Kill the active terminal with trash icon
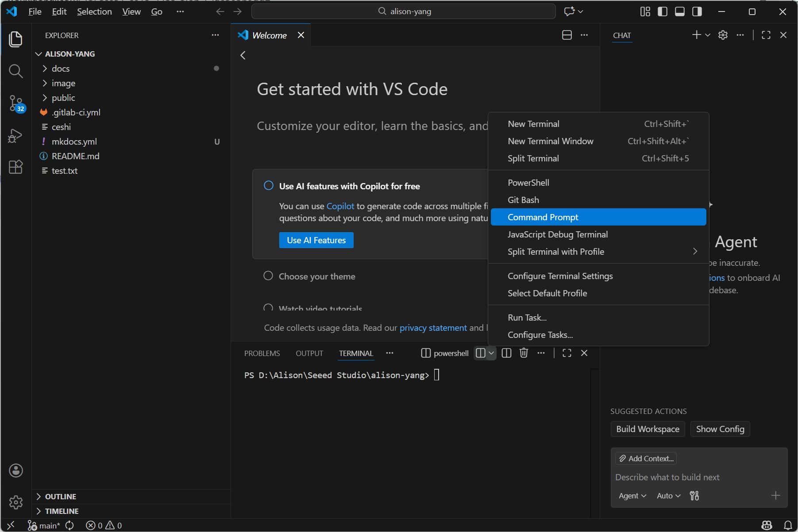Viewport: 798px width, 532px height. coord(524,353)
